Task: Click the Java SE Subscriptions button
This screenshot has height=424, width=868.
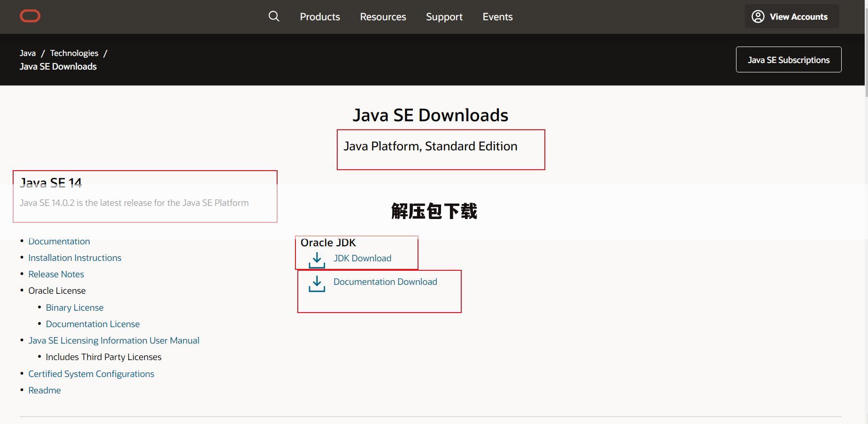Action: [789, 59]
